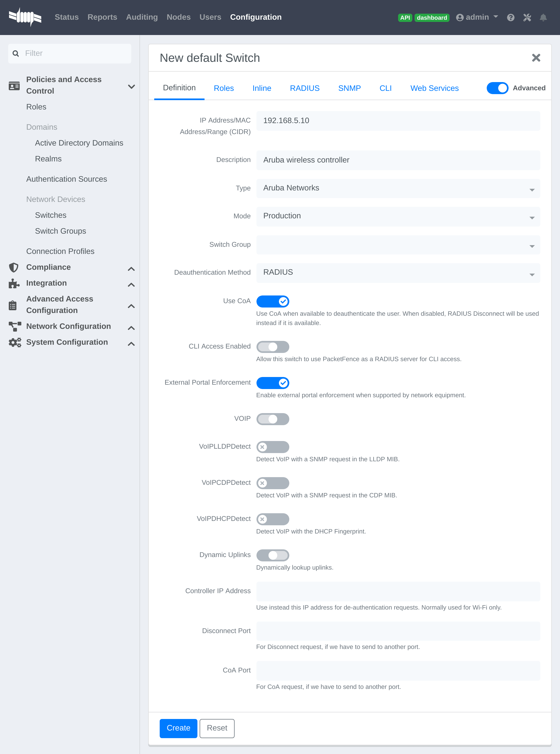Image resolution: width=560 pixels, height=754 pixels.
Task: Enable the VoIPLLDPDetect toggle
Action: 273,447
